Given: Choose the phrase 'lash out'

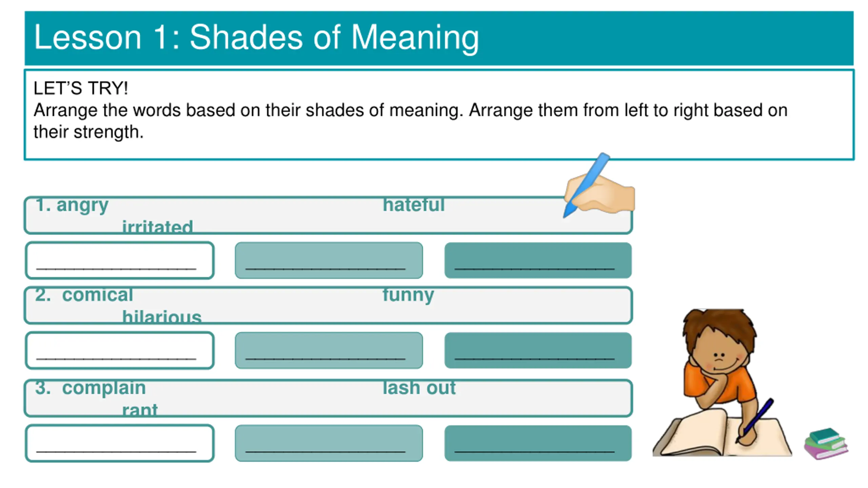Looking at the screenshot, I should [x=419, y=388].
